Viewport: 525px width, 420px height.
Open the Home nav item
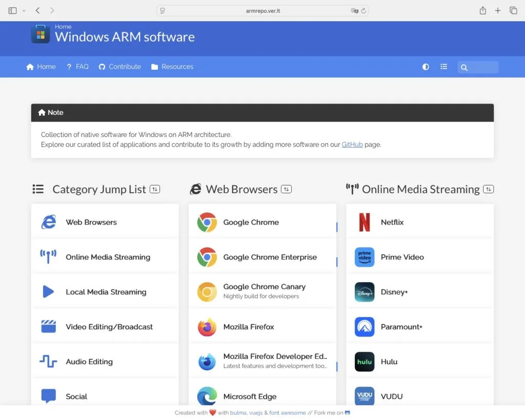[41, 67]
